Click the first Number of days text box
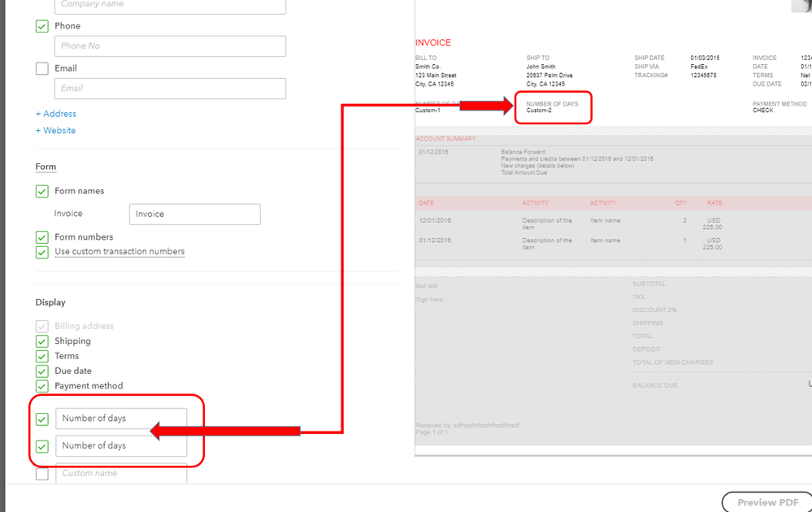The image size is (812, 512). point(120,419)
